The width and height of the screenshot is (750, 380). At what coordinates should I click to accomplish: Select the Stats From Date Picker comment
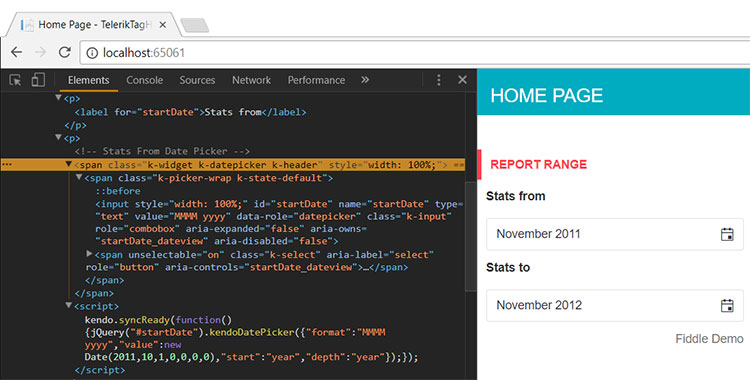162,151
